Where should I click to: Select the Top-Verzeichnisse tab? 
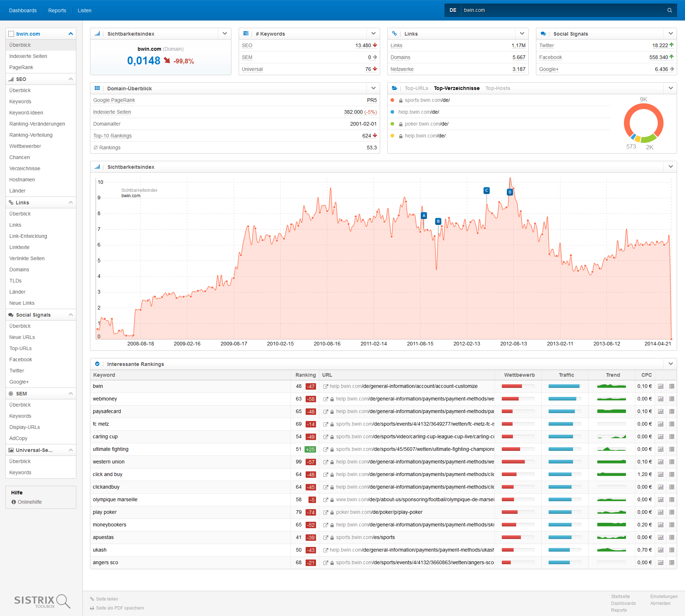click(x=457, y=88)
